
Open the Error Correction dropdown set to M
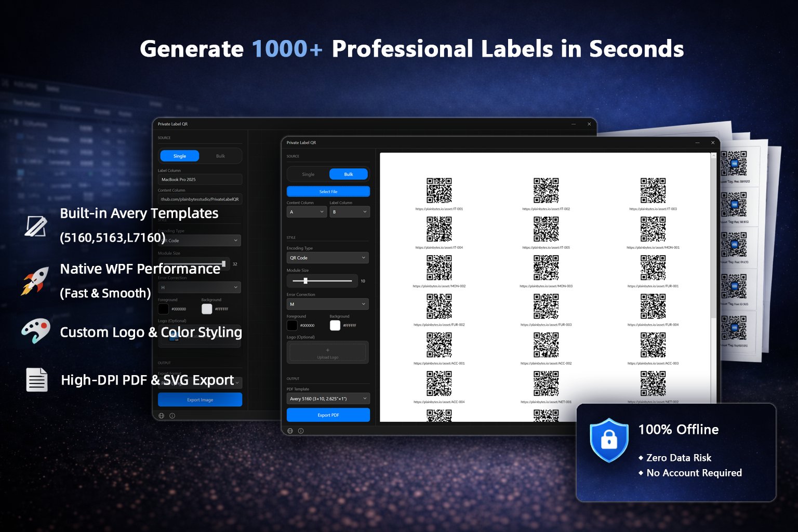click(x=327, y=304)
